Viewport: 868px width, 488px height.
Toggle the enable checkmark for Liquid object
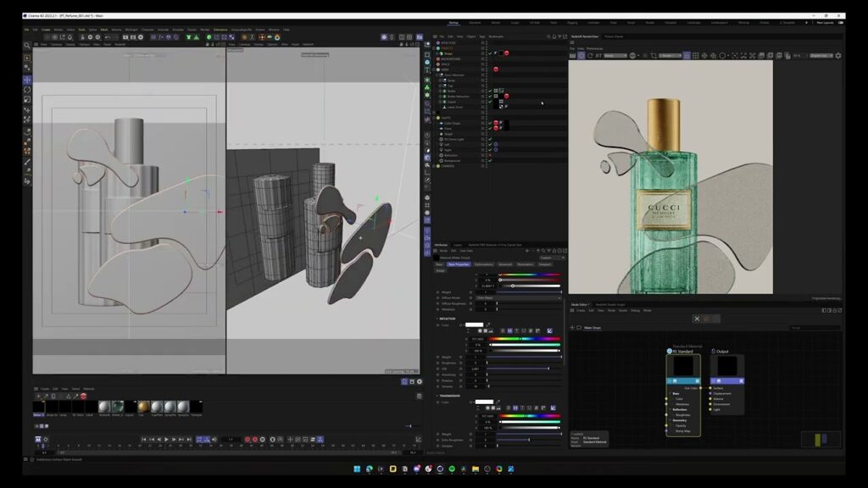coord(490,102)
